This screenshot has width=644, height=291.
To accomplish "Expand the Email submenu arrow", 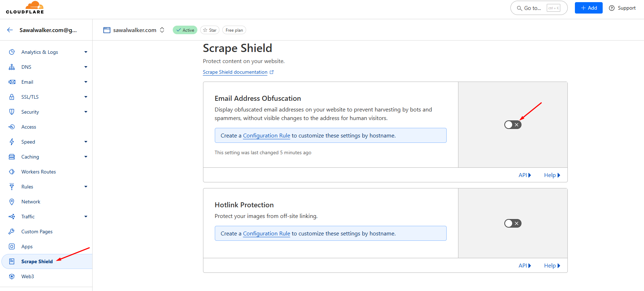I will point(86,82).
